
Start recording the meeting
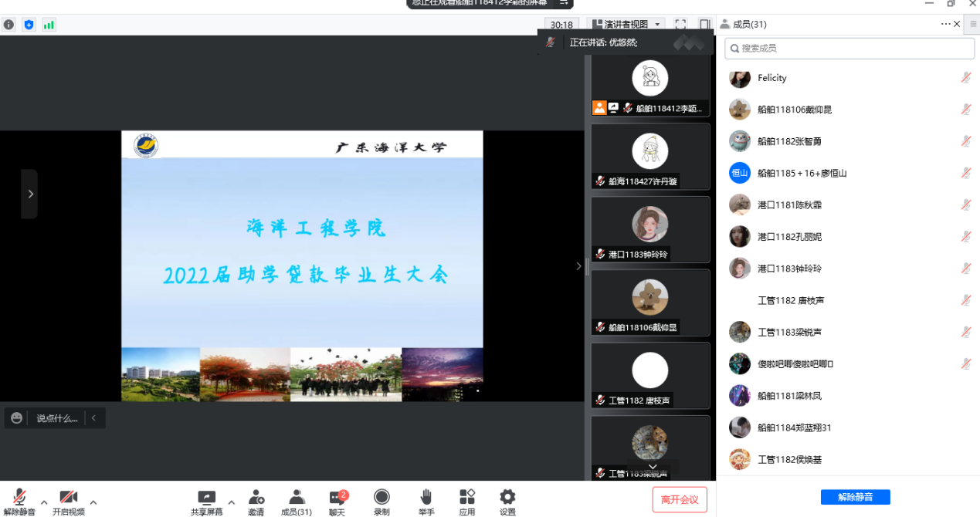(381, 498)
